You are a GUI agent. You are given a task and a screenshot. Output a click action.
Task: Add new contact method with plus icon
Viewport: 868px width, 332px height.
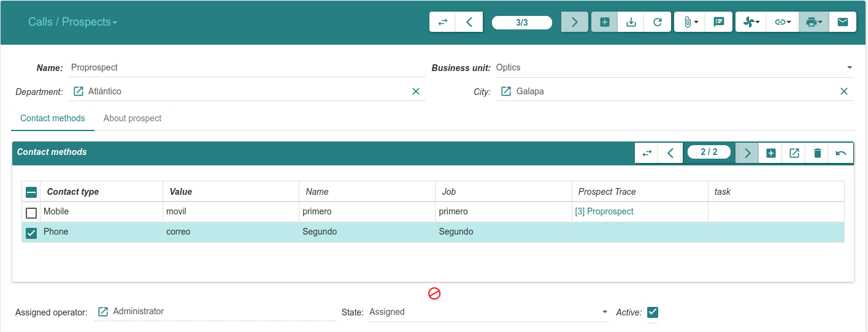(770, 153)
